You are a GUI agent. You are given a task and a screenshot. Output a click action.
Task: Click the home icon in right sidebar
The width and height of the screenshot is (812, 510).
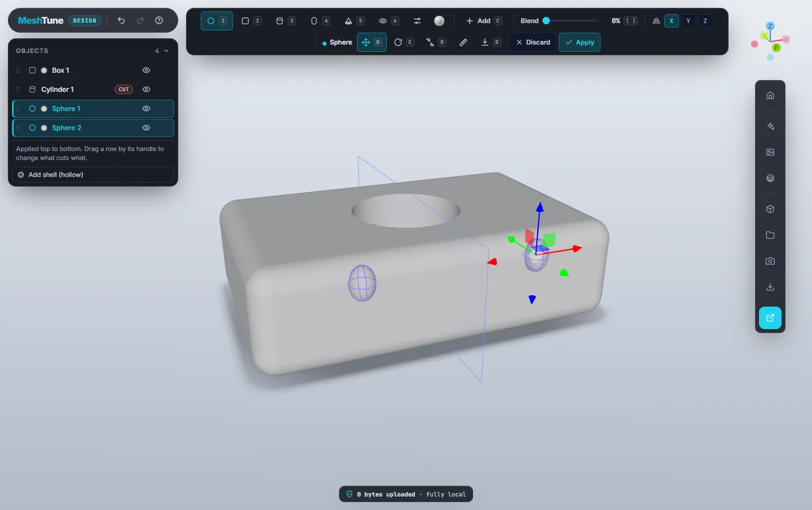click(x=770, y=95)
